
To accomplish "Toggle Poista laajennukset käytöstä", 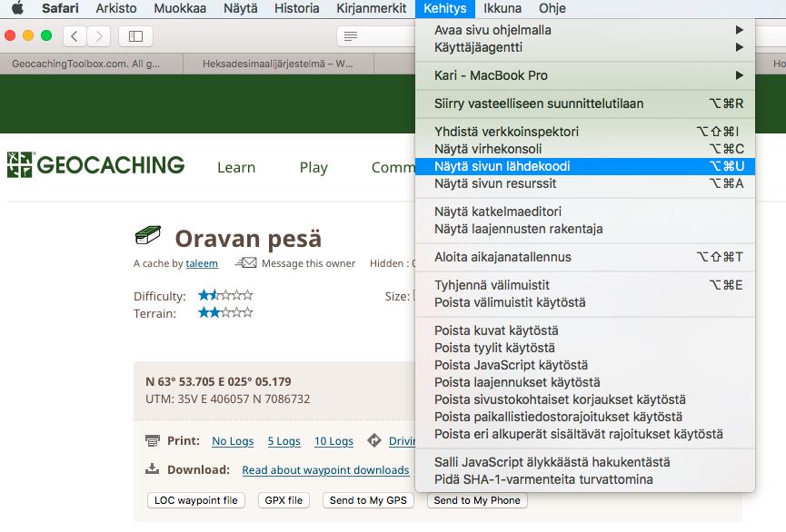I will coord(585,382).
